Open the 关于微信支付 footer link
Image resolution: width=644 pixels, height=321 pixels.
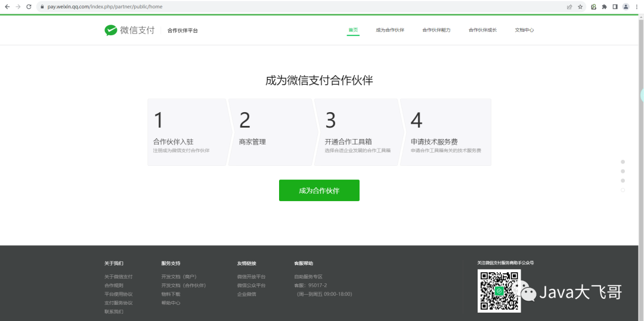118,277
